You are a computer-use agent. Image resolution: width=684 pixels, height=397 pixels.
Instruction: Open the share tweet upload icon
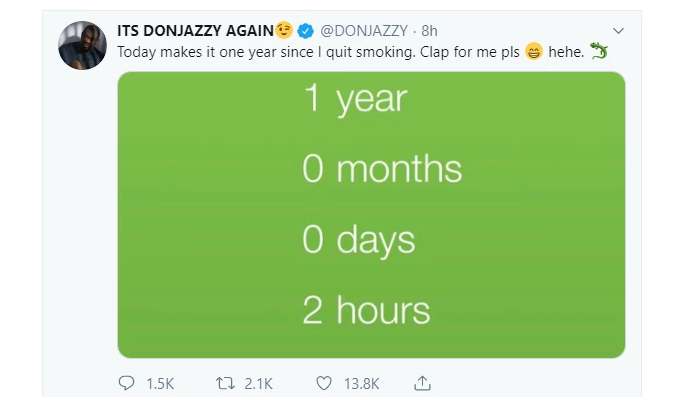point(422,383)
